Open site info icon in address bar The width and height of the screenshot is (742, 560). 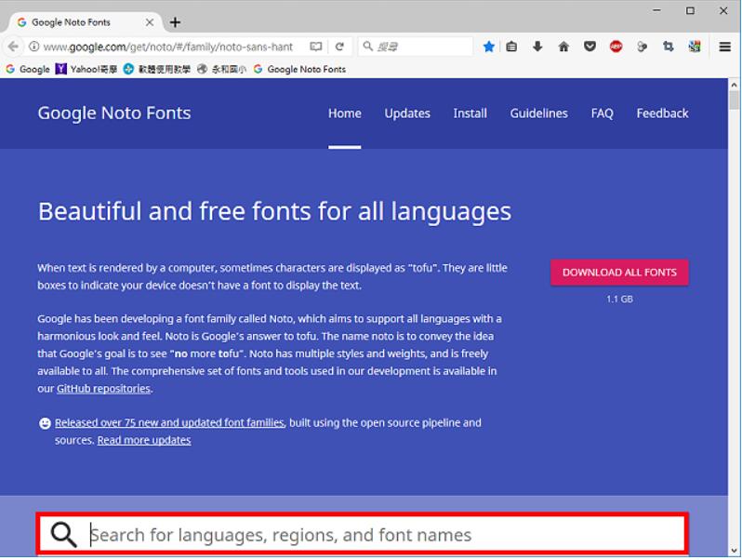pyautogui.click(x=33, y=47)
